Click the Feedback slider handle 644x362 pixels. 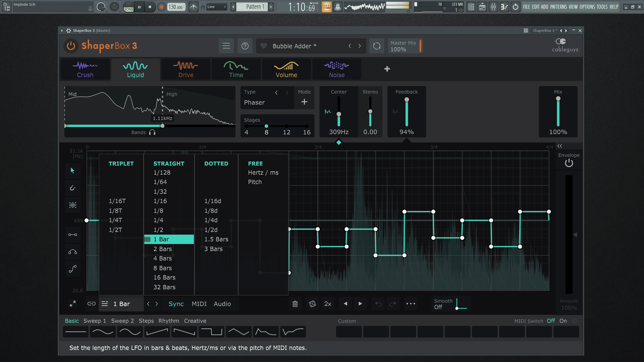[407, 100]
